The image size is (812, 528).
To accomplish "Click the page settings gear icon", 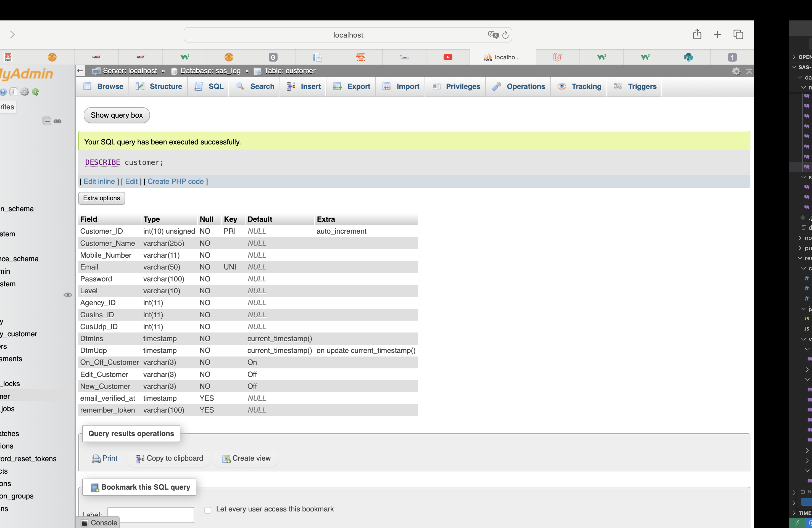I will pyautogui.click(x=736, y=71).
